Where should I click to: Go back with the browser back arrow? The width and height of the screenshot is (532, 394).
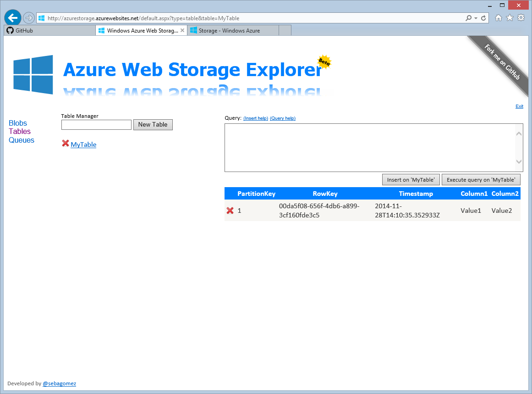coord(13,18)
